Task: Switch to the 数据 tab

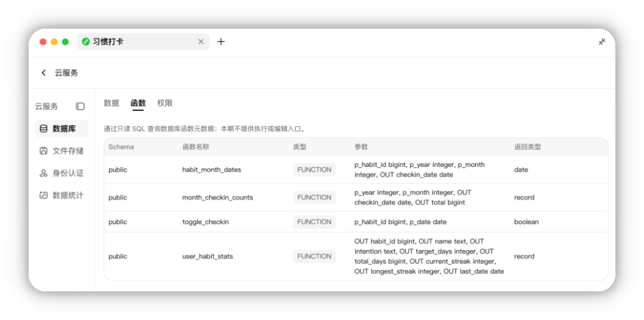Action: [112, 103]
